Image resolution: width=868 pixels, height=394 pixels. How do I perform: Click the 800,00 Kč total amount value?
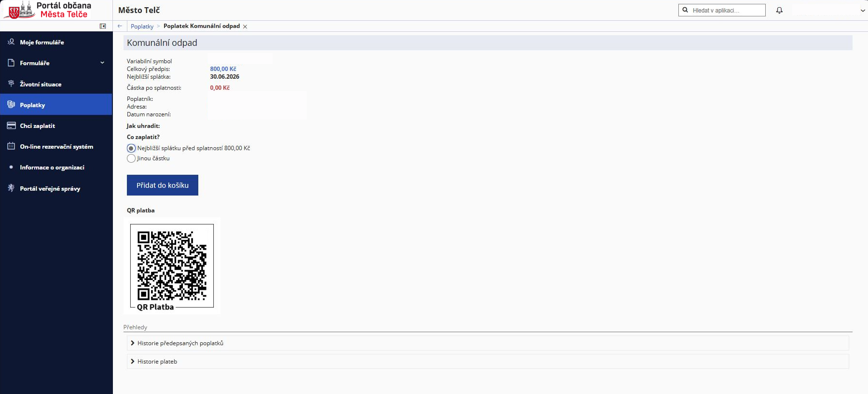[x=223, y=69]
